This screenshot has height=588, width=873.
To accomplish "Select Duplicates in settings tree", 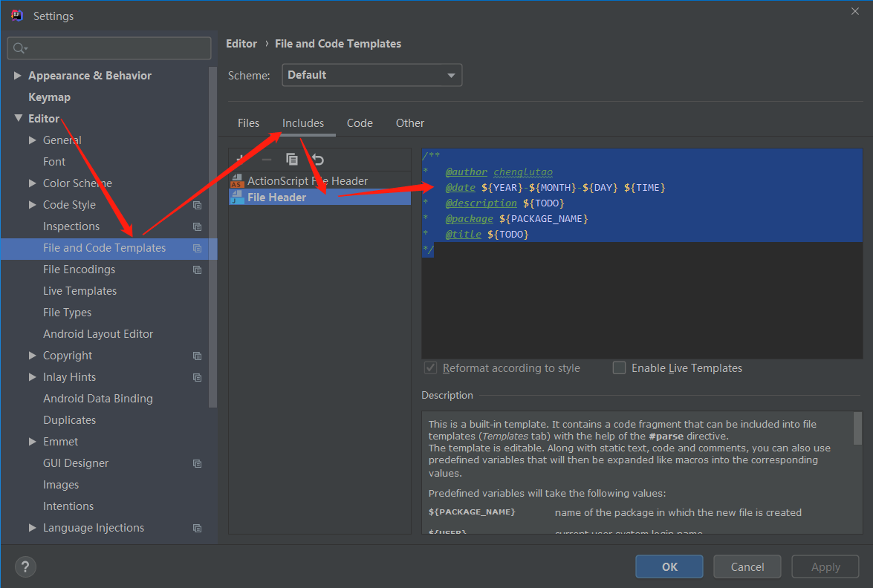I will click(x=70, y=420).
